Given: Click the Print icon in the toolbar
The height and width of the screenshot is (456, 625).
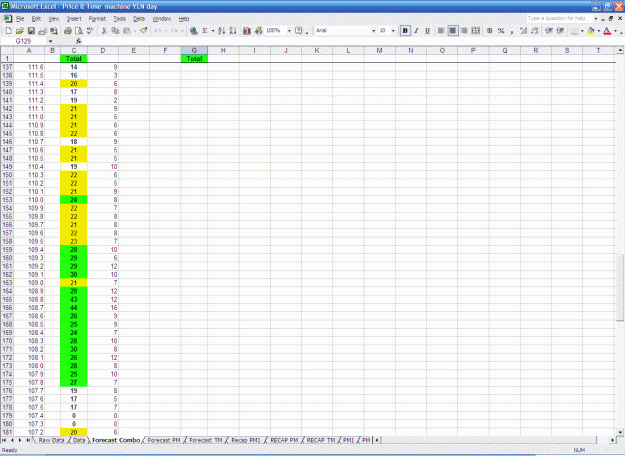Looking at the screenshot, I should [x=68, y=31].
